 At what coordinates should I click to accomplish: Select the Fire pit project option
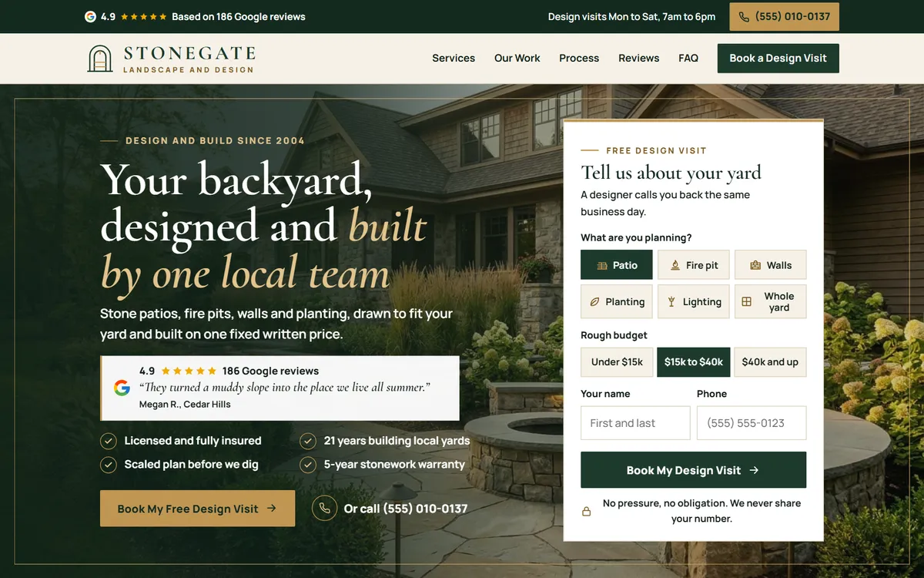tap(694, 265)
